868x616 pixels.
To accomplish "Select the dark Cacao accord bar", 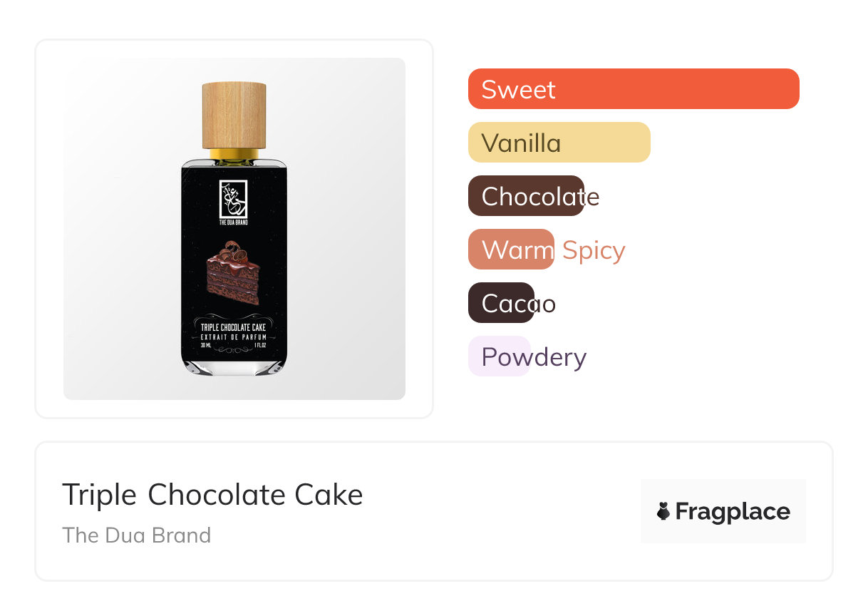I will pos(501,303).
